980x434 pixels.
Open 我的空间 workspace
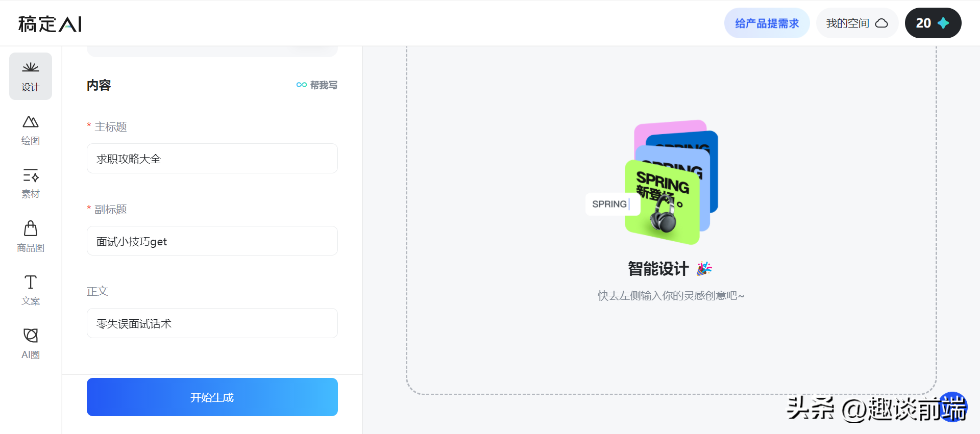pos(857,23)
